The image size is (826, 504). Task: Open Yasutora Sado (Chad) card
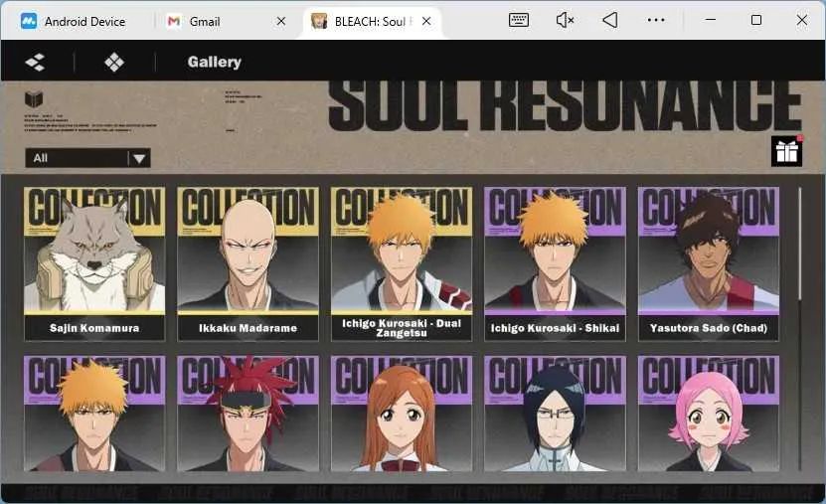coord(709,263)
